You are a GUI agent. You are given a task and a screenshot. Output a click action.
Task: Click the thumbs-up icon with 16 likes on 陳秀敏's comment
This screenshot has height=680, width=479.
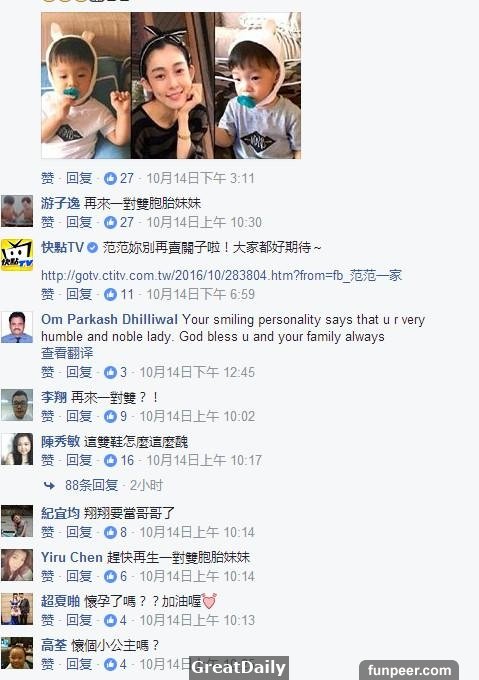(x=110, y=461)
